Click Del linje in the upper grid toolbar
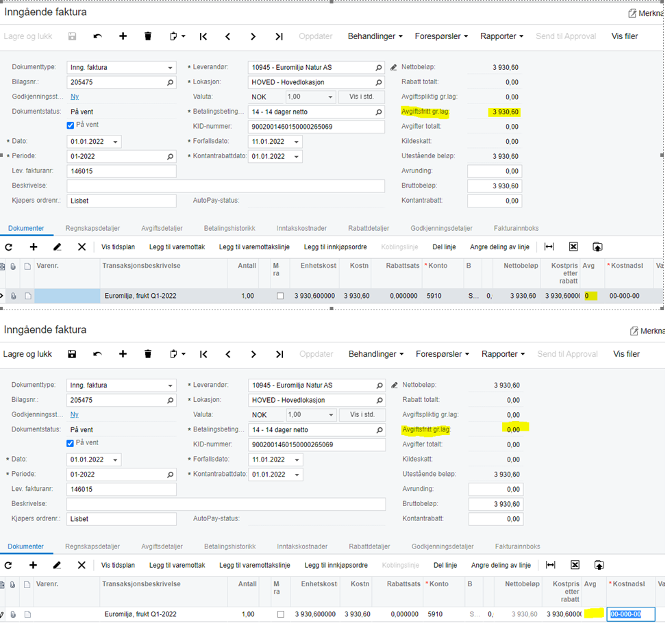The height and width of the screenshot is (643, 672). coord(444,247)
